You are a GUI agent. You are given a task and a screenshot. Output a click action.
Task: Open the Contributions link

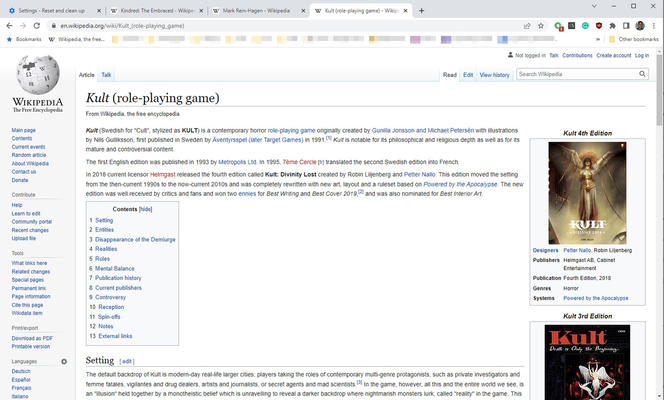(x=577, y=55)
